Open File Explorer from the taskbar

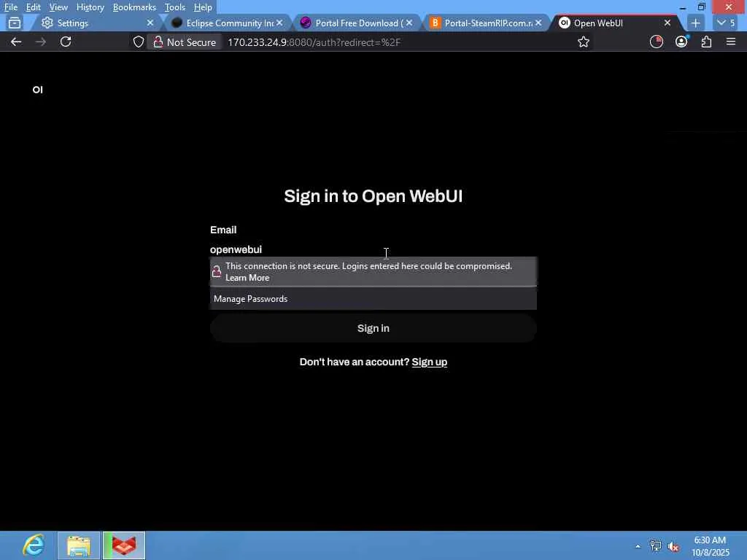tap(79, 545)
